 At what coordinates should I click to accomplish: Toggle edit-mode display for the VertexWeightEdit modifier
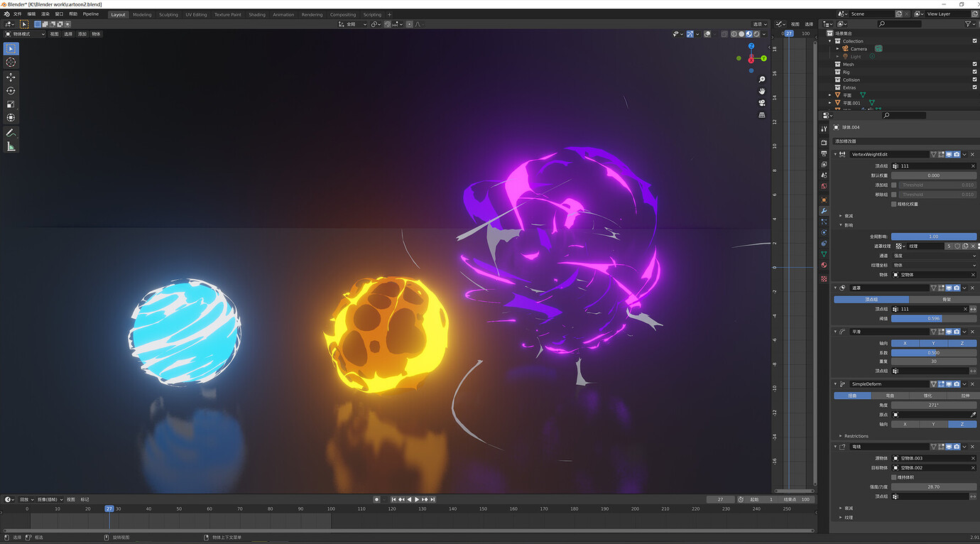point(940,154)
